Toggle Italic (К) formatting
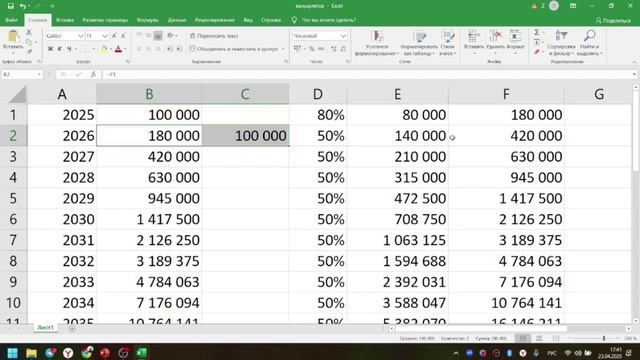Image resolution: width=640 pixels, height=360 pixels. pyautogui.click(x=60, y=49)
